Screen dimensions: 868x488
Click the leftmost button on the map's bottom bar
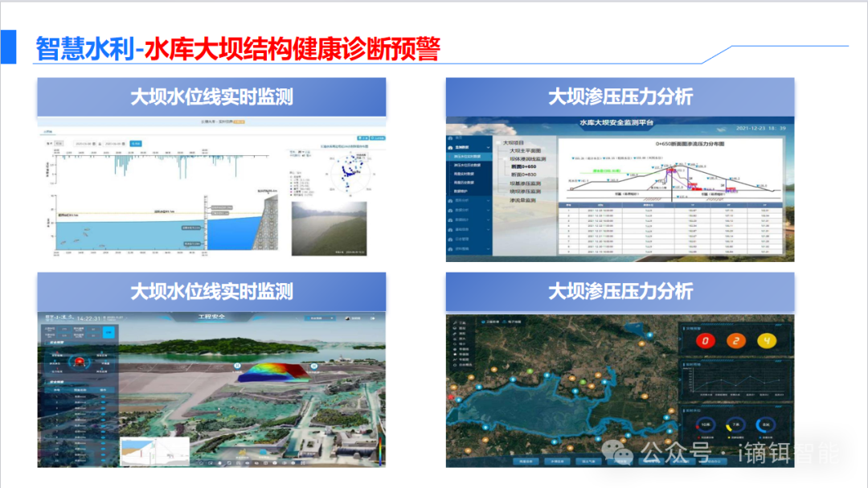click(x=526, y=461)
